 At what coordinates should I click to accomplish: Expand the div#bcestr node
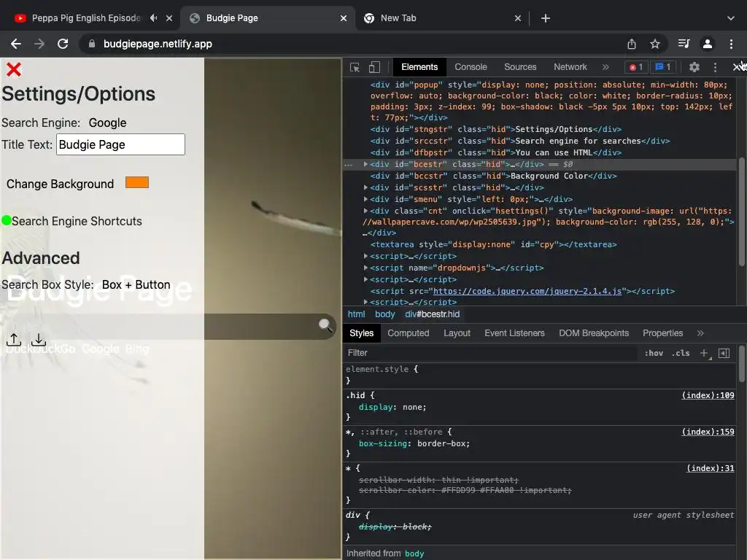point(365,164)
